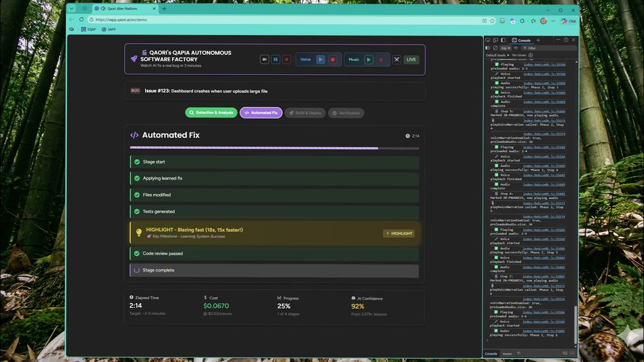
Task: Open the 'Default levels' log dropdown
Action: tap(498, 55)
